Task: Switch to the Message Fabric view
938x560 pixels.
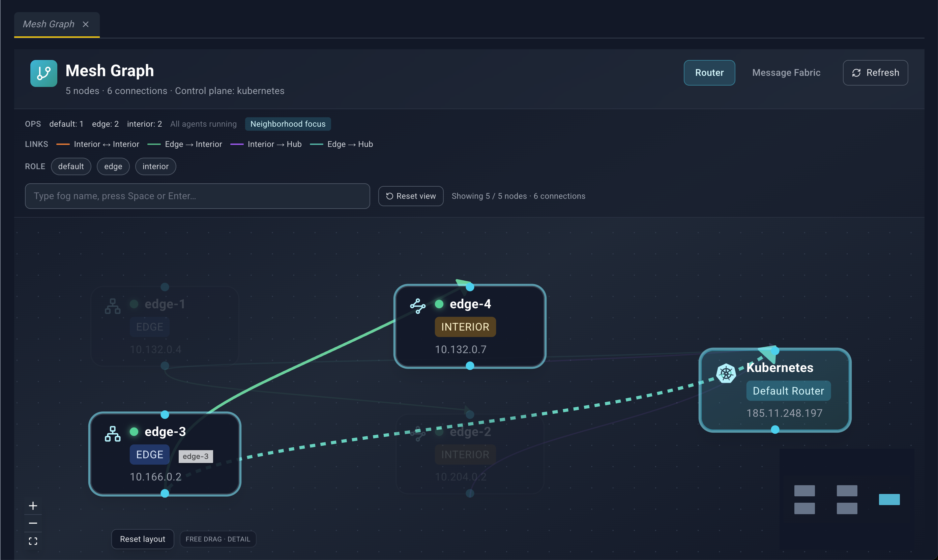Action: click(786, 73)
